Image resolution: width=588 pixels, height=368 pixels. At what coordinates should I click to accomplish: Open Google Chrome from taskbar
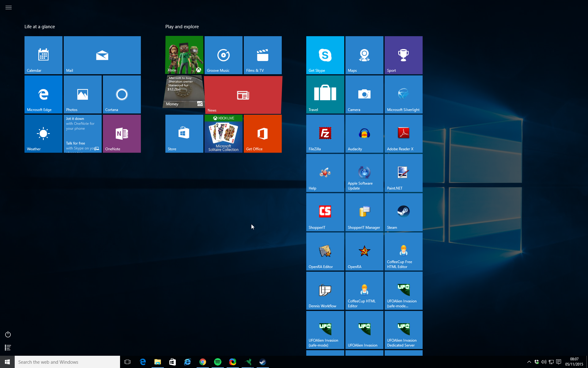pyautogui.click(x=202, y=362)
